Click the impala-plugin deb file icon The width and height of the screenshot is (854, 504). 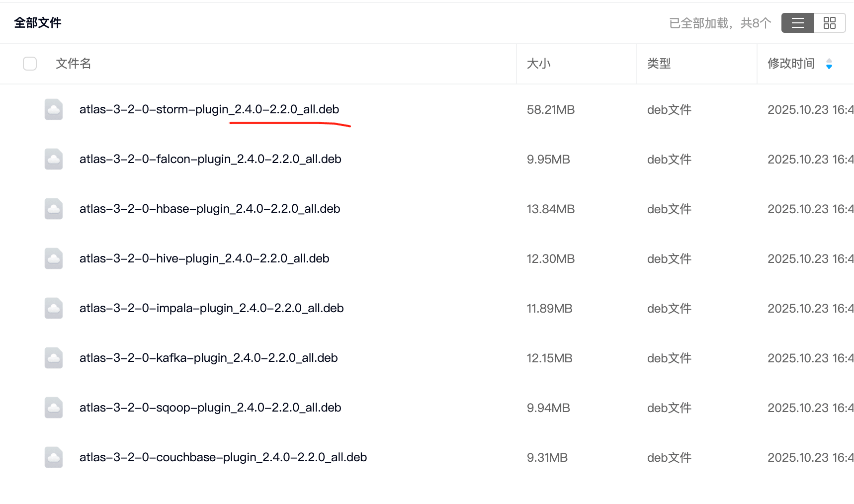pyautogui.click(x=54, y=308)
